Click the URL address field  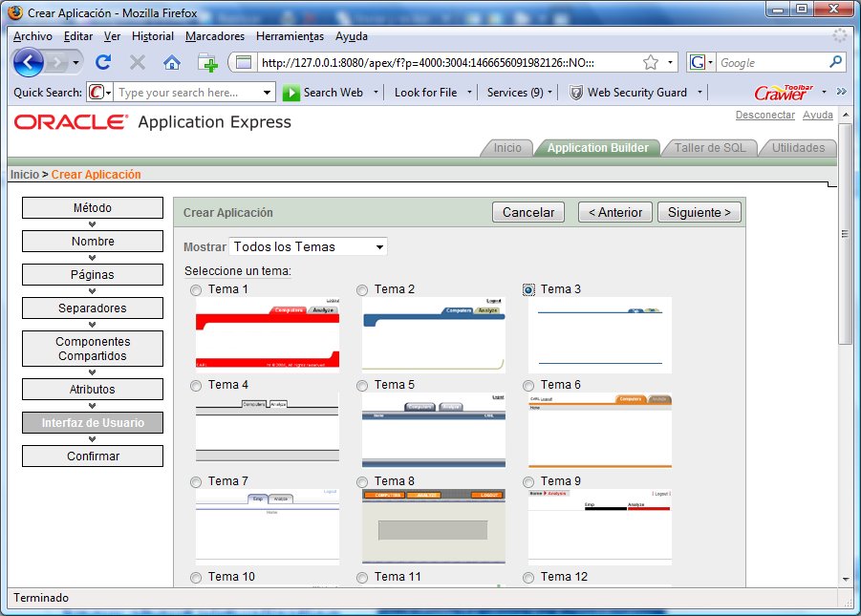coord(449,63)
